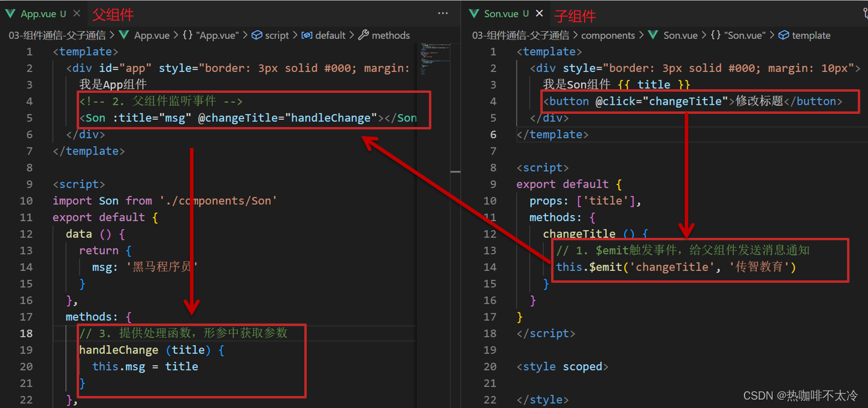Expand the left pane's 03-组件通信-父子通信 breadcrumb
The image size is (868, 408).
(x=57, y=35)
